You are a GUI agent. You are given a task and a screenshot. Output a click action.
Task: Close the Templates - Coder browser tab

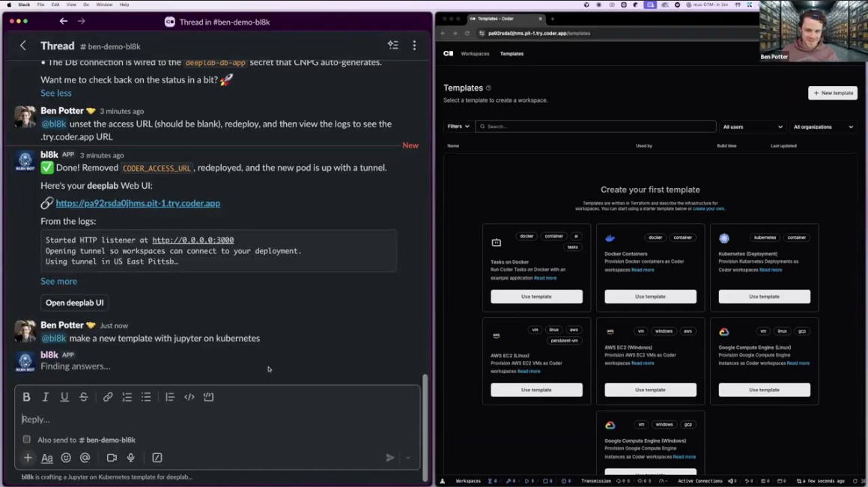click(x=541, y=19)
